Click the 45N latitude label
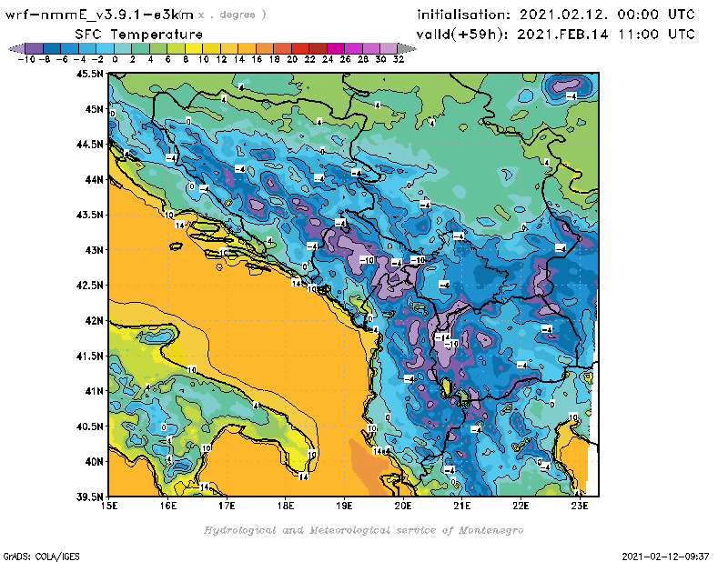 pyautogui.click(x=94, y=109)
